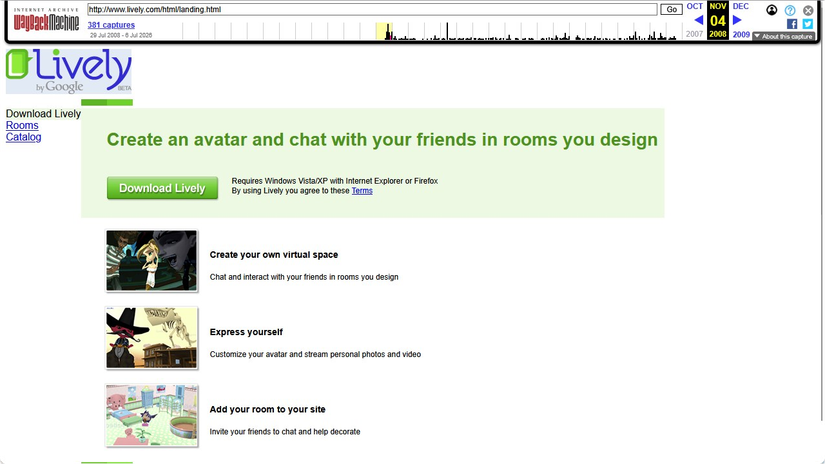Click the highlighted 2008 timeline spike
Viewport: 825px width, 464px height.
[388, 32]
